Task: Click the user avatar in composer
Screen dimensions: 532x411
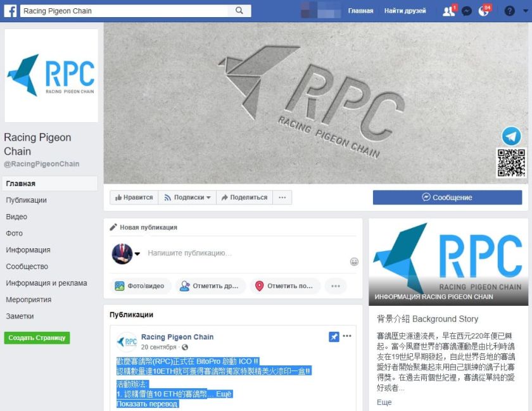Action: point(122,253)
